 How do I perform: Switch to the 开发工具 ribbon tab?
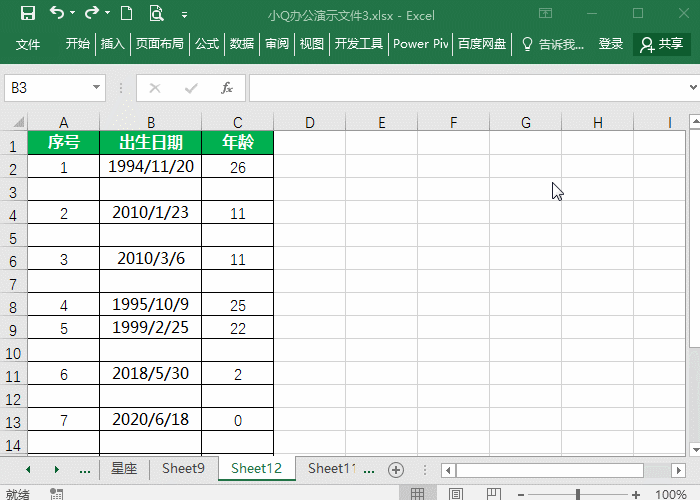(358, 44)
